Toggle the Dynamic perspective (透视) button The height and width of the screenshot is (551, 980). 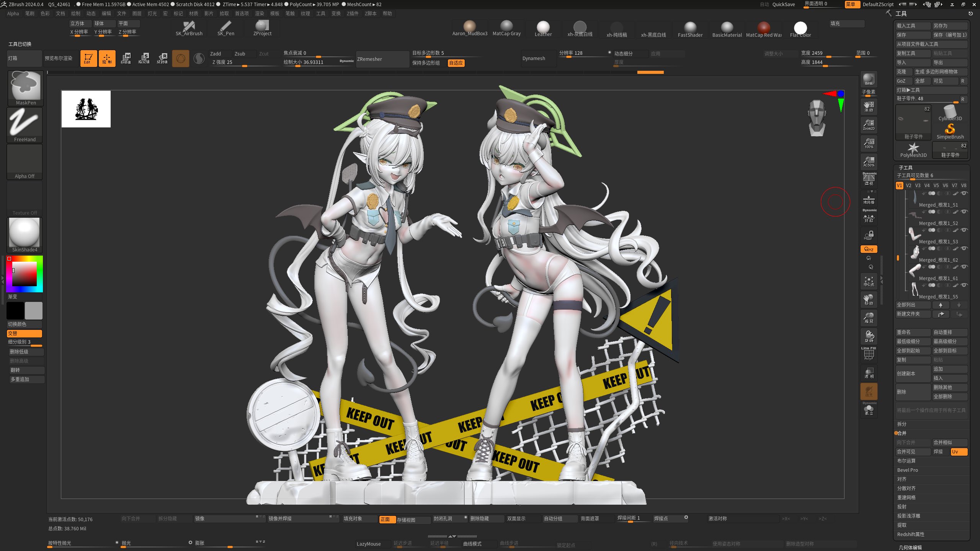[x=869, y=179]
